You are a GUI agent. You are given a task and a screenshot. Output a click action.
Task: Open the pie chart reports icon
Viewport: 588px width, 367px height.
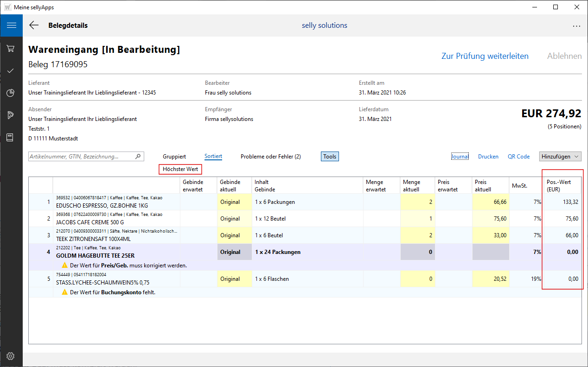(11, 93)
